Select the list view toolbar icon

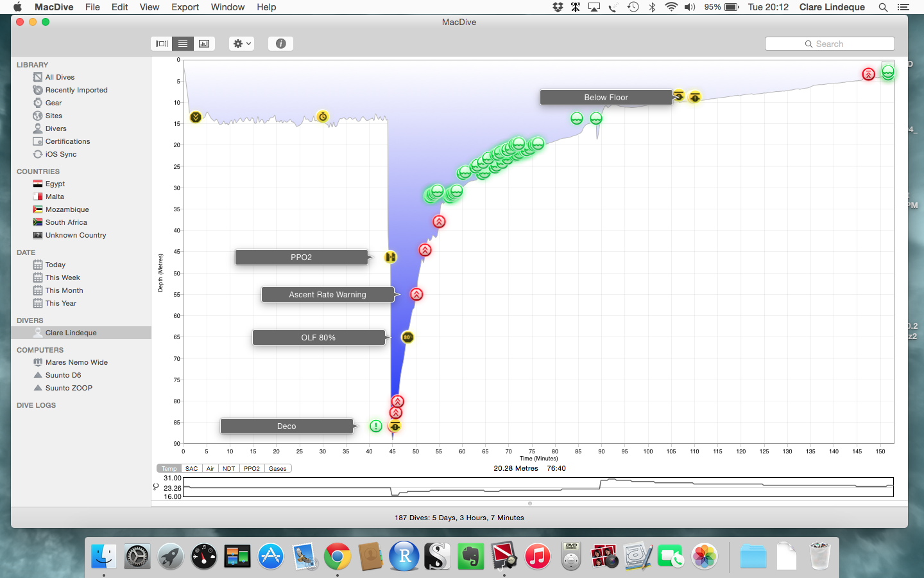183,44
